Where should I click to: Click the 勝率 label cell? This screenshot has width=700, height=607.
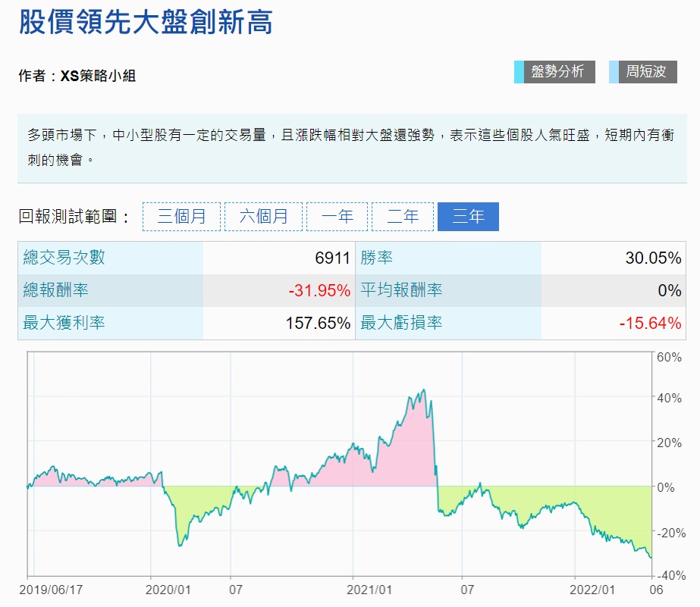coord(377,258)
